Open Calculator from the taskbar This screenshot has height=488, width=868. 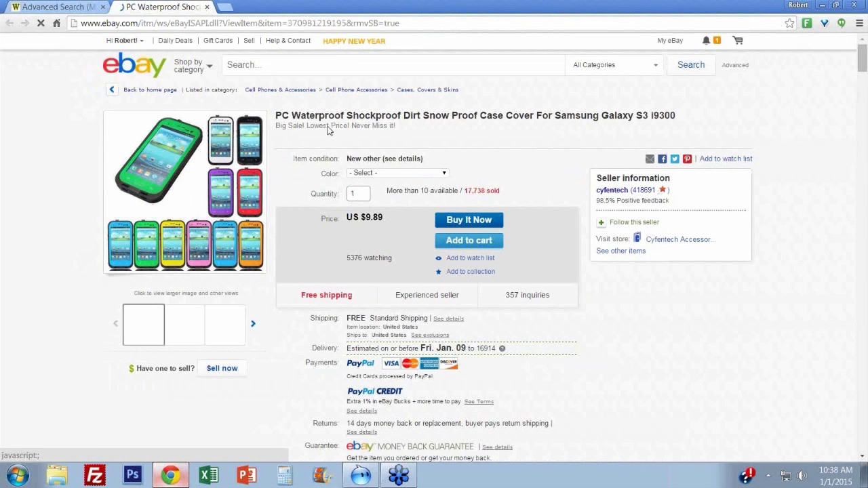pyautogui.click(x=284, y=475)
